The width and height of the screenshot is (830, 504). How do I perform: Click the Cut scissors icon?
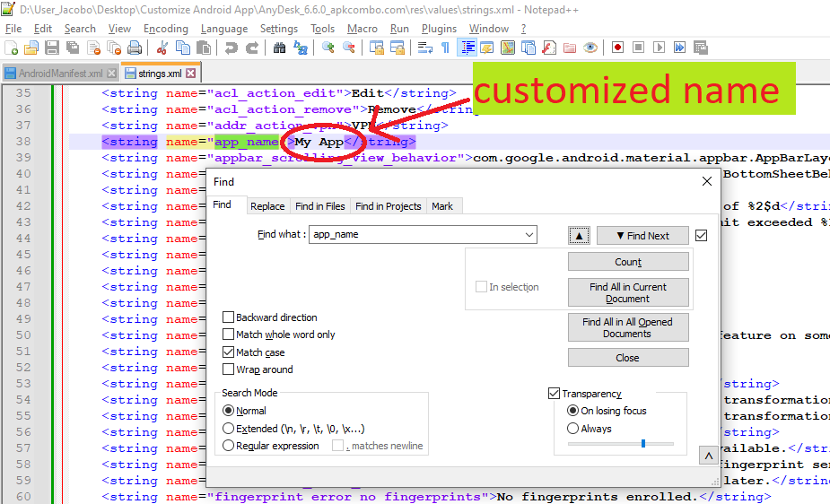(x=162, y=48)
